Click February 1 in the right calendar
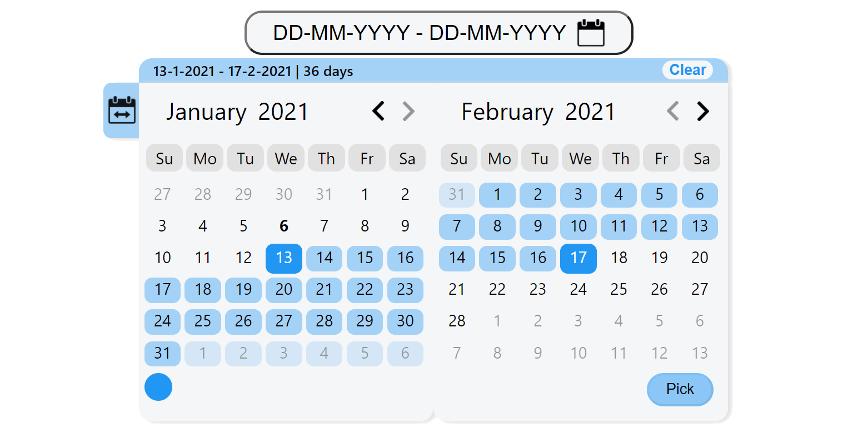 click(x=497, y=195)
